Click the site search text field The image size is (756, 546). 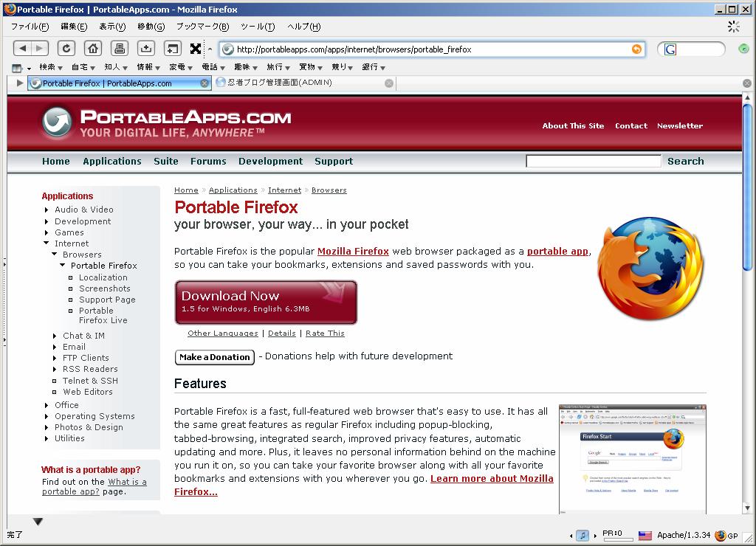tap(593, 161)
